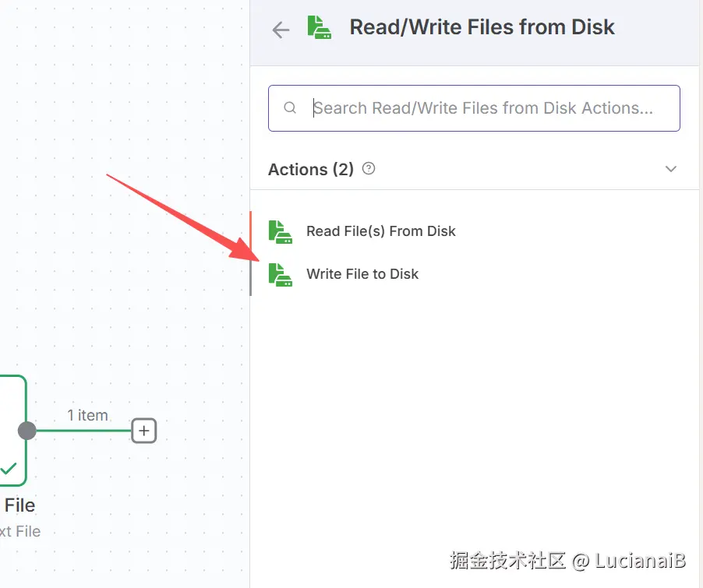Click the Write File to Disk icon
The height and width of the screenshot is (588, 703).
point(280,274)
